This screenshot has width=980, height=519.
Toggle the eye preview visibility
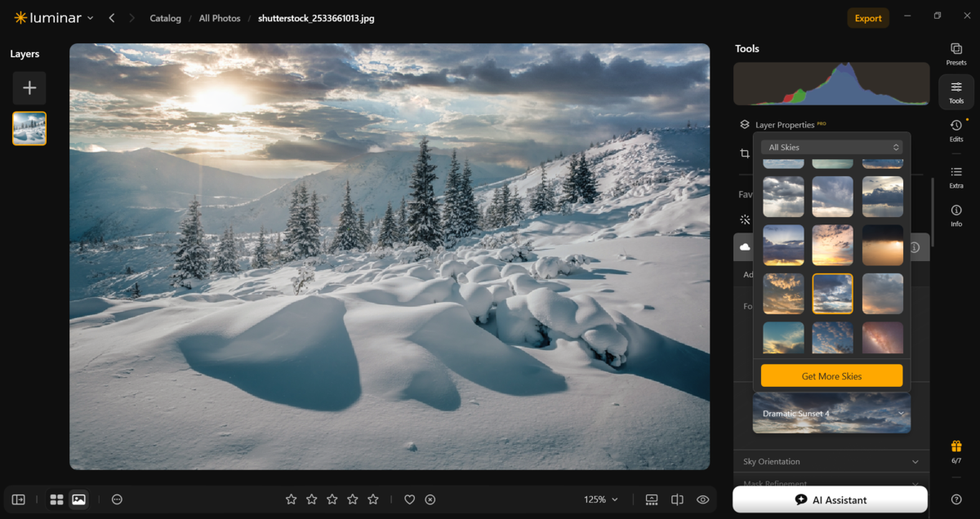(x=702, y=499)
